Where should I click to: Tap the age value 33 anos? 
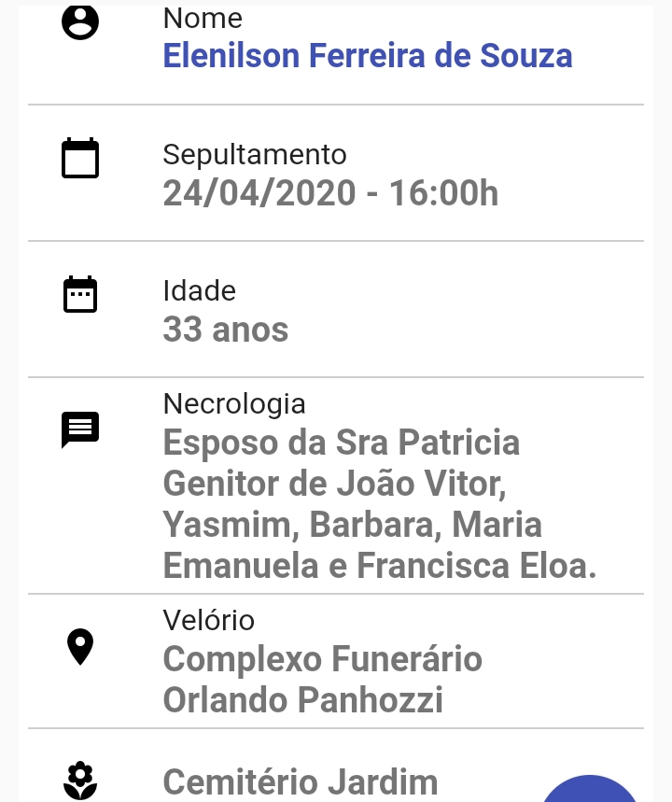pos(226,329)
